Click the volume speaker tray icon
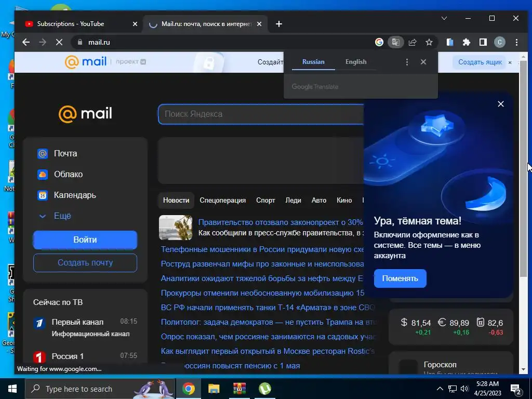Screen dimensions: 532x399 [464, 389]
